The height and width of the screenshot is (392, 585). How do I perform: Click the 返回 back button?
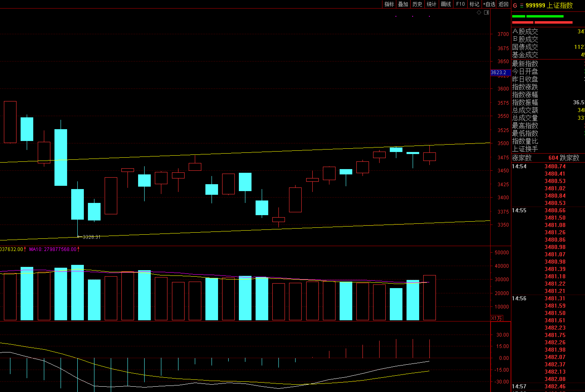pos(503,4)
